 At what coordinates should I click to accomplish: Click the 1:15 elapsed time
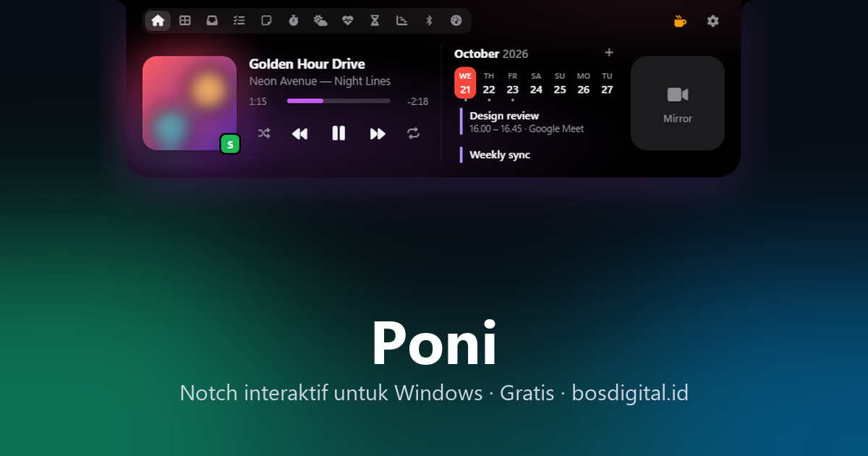pyautogui.click(x=258, y=101)
